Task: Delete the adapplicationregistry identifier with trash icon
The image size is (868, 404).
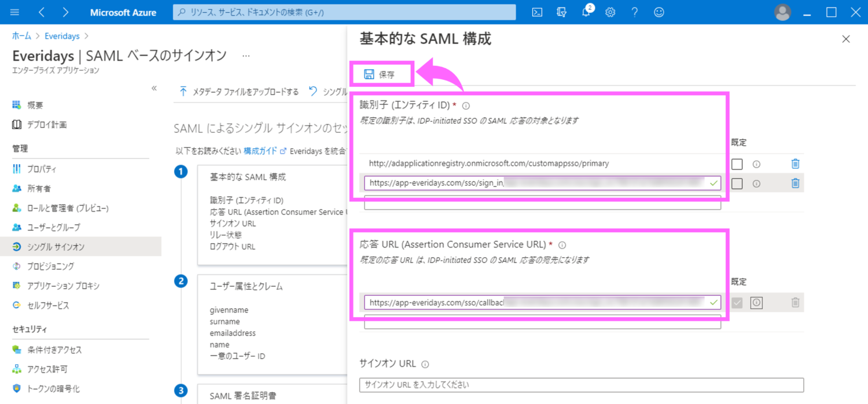Action: pos(795,164)
